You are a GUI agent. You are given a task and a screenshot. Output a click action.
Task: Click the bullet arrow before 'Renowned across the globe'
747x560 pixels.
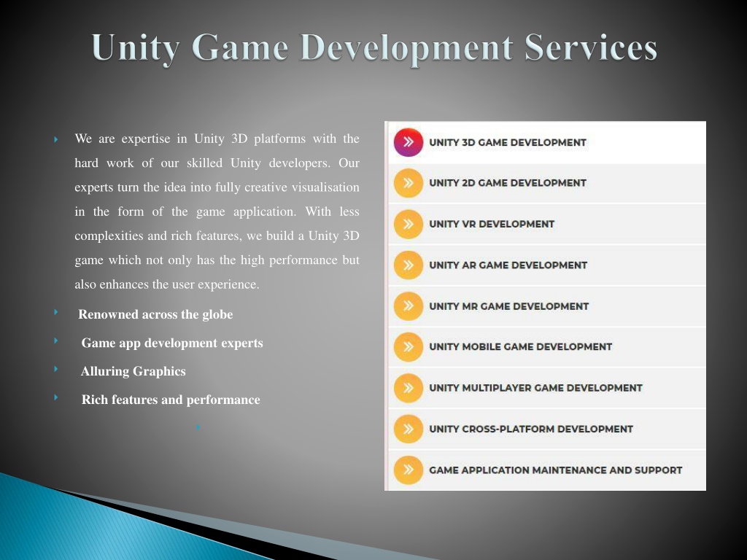tap(56, 312)
